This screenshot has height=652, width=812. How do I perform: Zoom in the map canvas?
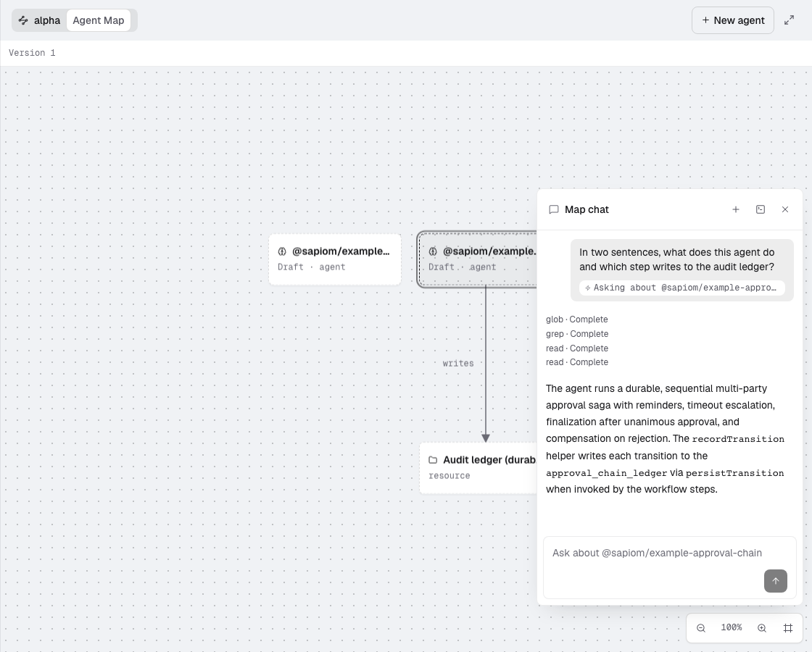(x=762, y=627)
